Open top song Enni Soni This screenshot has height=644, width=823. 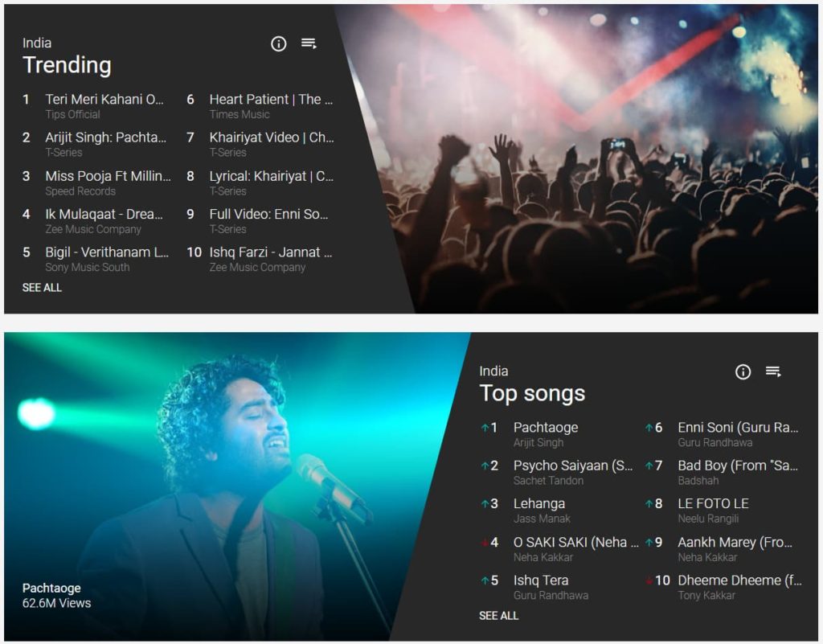click(x=738, y=427)
